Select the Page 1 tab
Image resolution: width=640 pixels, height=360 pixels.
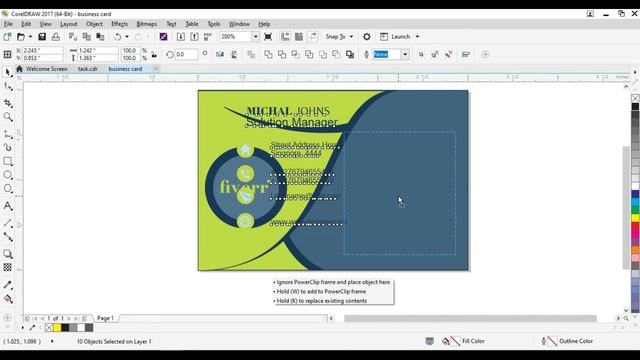tap(105, 318)
